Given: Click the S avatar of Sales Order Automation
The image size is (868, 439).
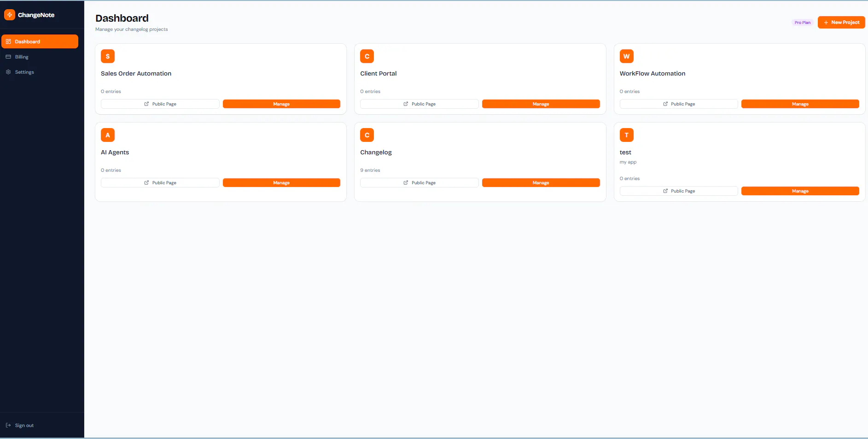Looking at the screenshot, I should point(108,56).
